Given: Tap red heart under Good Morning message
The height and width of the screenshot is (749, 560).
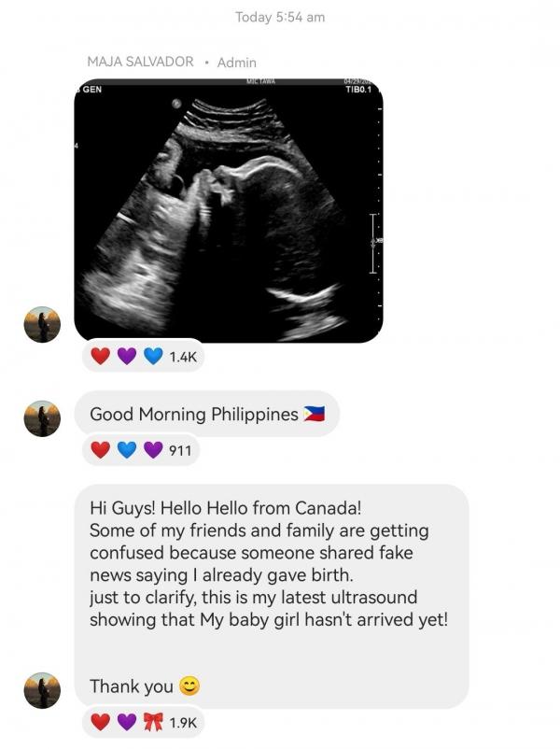Looking at the screenshot, I should pyautogui.click(x=100, y=450).
